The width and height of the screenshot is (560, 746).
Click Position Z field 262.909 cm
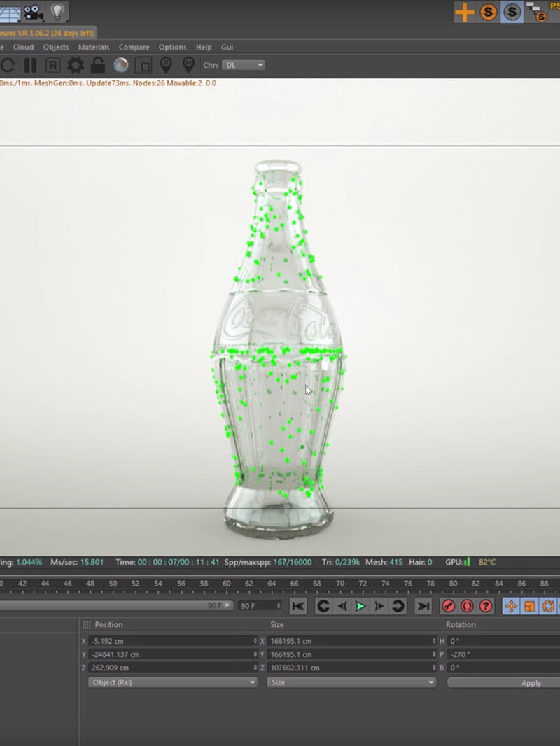click(x=173, y=668)
